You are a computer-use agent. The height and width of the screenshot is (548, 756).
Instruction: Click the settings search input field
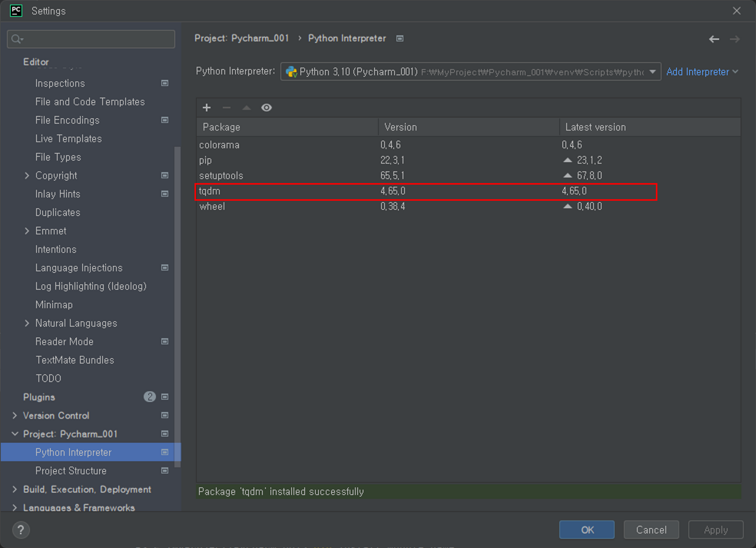[91, 39]
